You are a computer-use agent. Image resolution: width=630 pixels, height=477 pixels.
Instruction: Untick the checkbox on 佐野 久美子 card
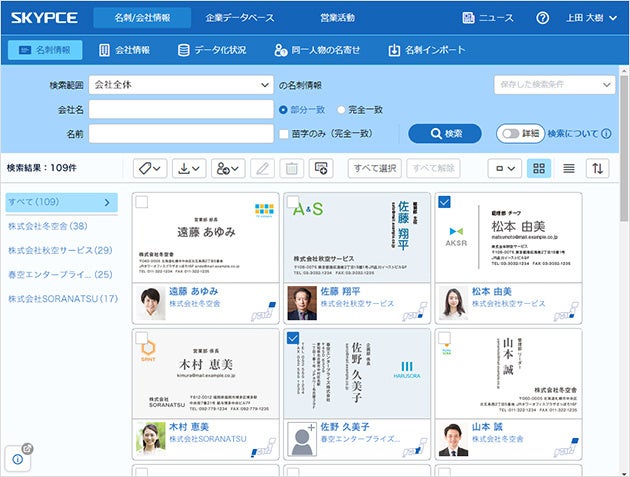click(x=293, y=338)
